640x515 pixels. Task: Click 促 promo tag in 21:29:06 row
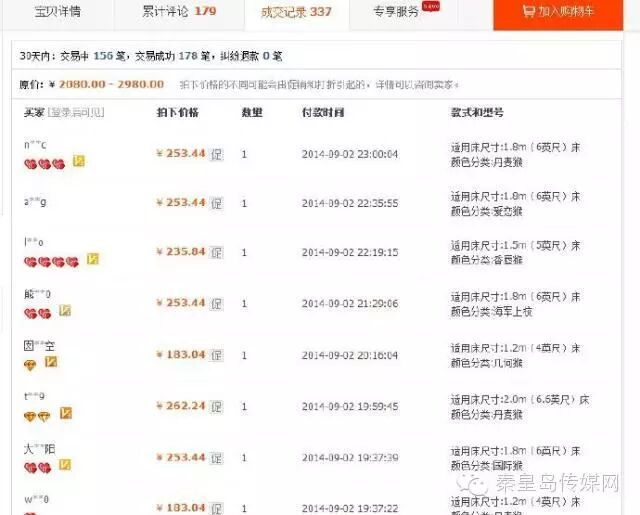(x=216, y=304)
